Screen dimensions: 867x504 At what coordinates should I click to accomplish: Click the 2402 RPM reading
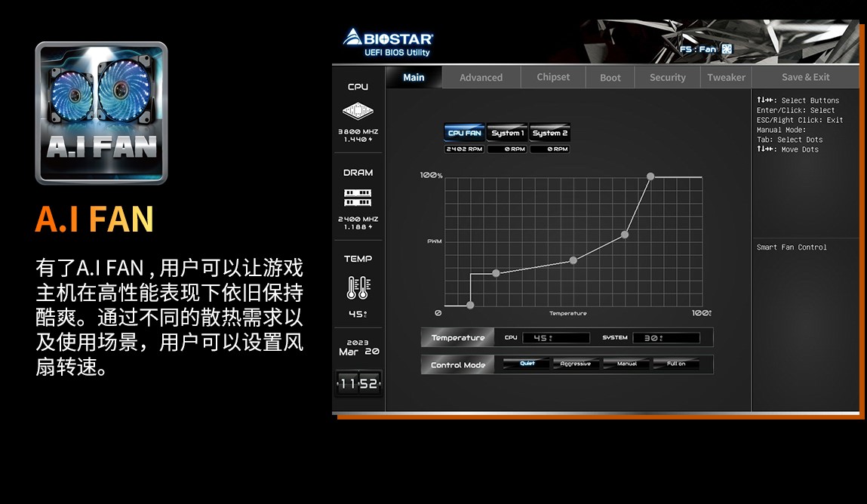(x=465, y=149)
